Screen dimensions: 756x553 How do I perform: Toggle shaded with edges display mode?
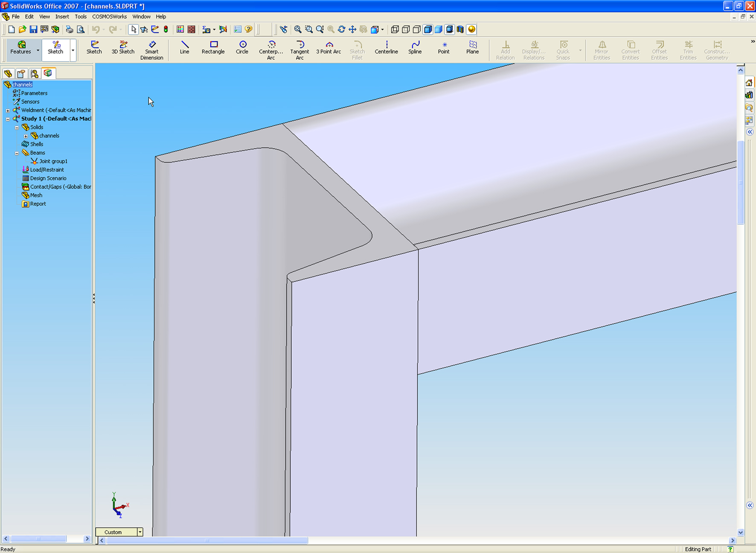(x=428, y=29)
